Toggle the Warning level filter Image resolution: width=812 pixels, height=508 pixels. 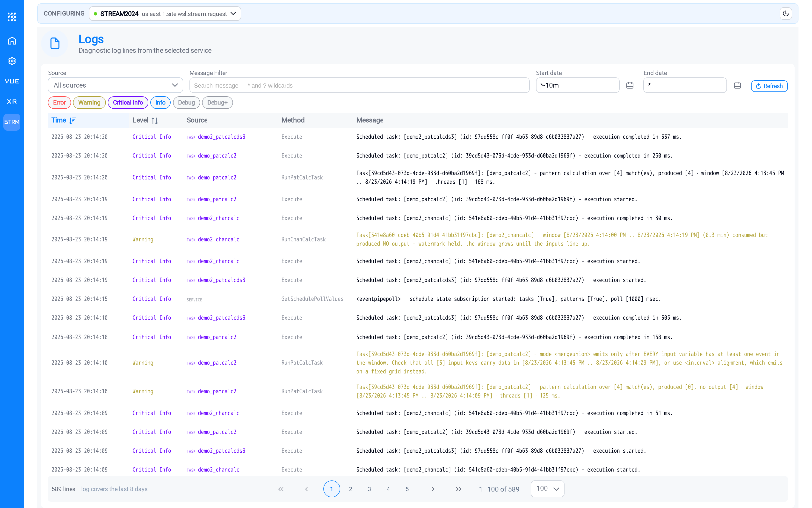point(89,103)
